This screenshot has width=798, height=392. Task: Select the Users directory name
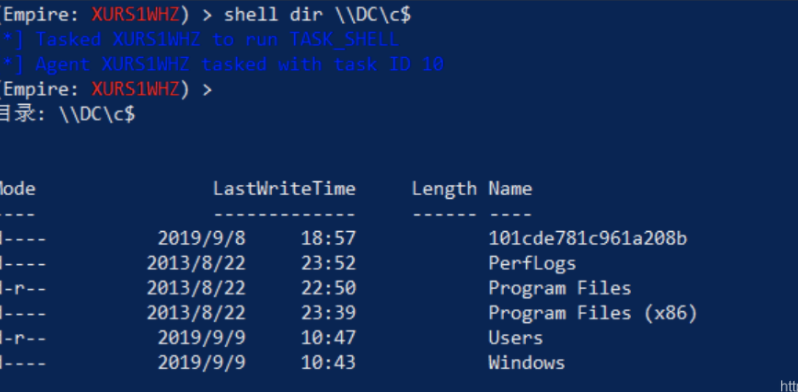point(516,338)
